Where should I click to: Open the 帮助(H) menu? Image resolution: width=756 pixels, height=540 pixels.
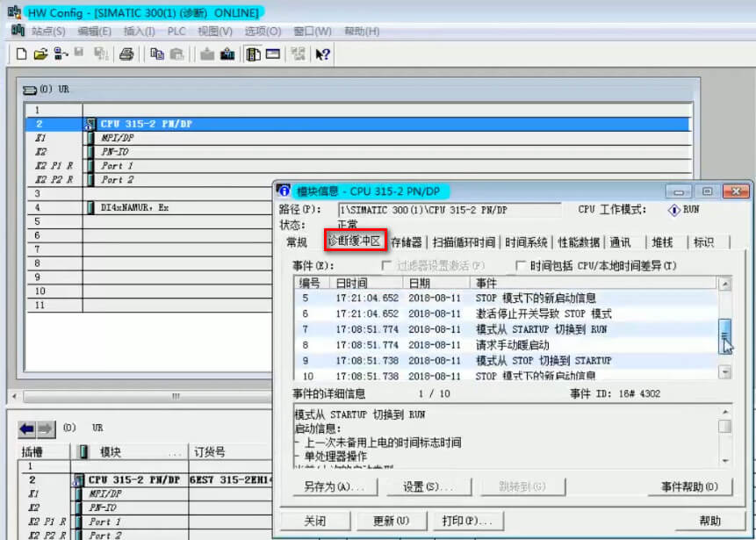[362, 32]
